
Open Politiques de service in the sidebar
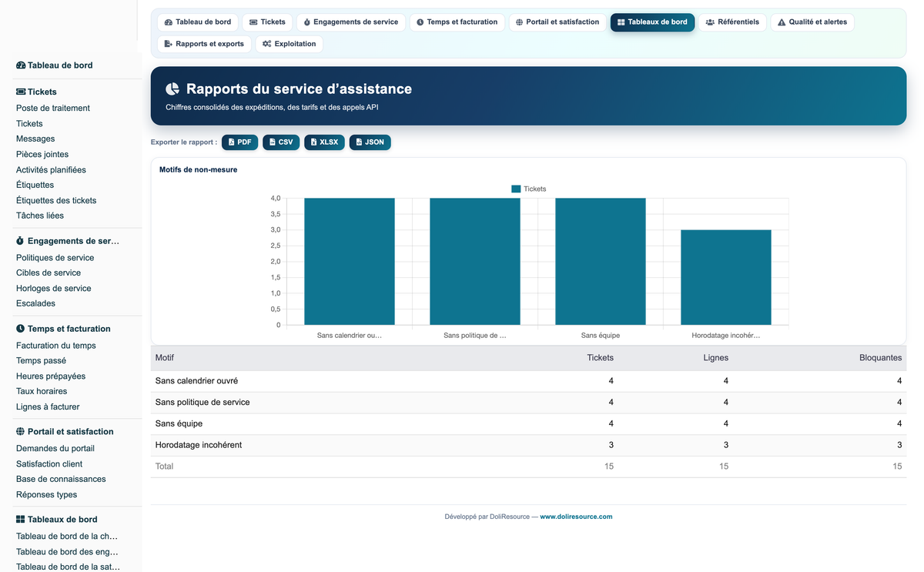pyautogui.click(x=55, y=258)
